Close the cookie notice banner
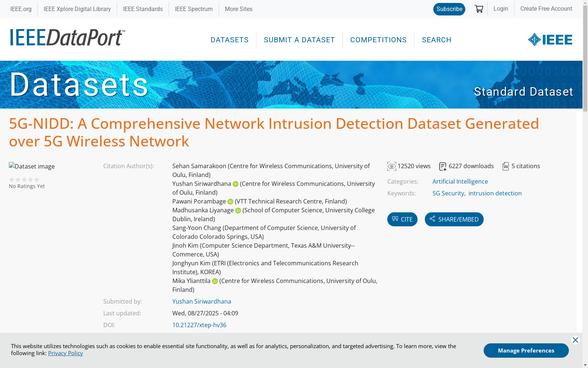The width and height of the screenshot is (588, 368). (576, 340)
